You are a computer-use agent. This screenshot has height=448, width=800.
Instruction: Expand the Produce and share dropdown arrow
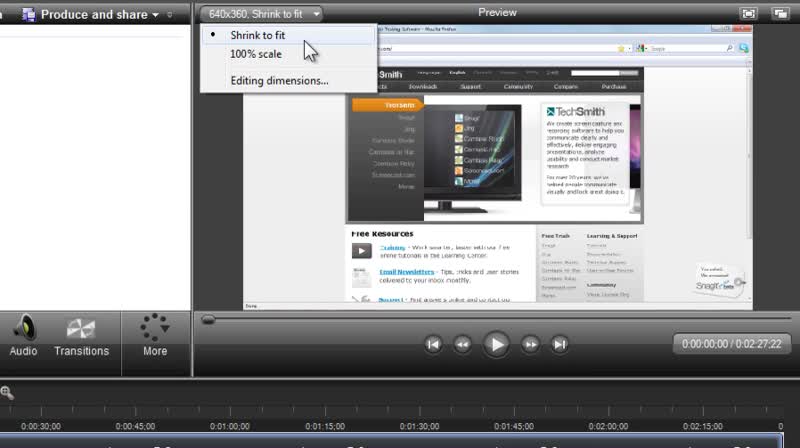pyautogui.click(x=156, y=15)
